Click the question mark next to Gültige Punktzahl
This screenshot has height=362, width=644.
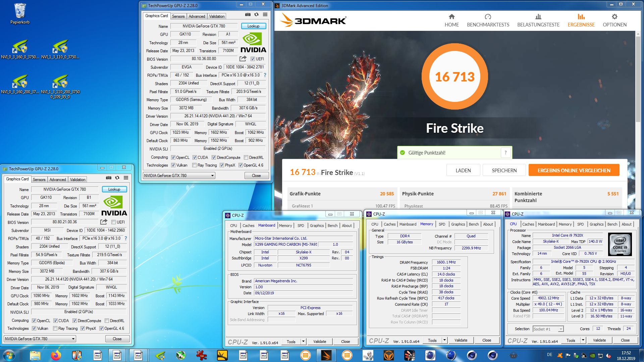pos(506,153)
